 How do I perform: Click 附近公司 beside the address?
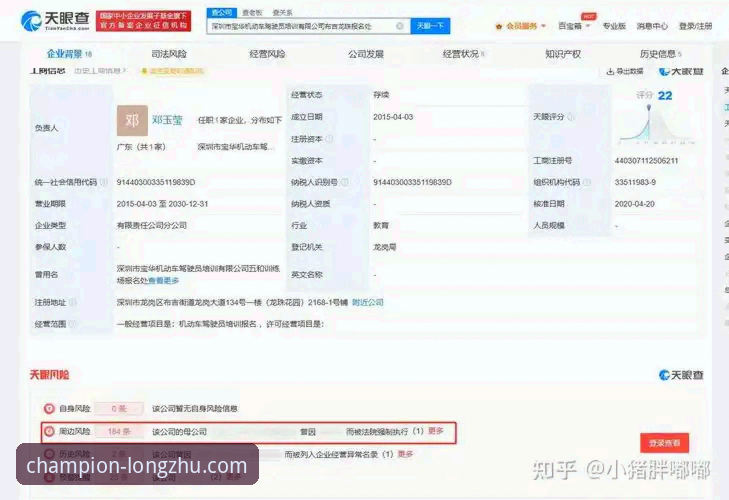tap(368, 302)
